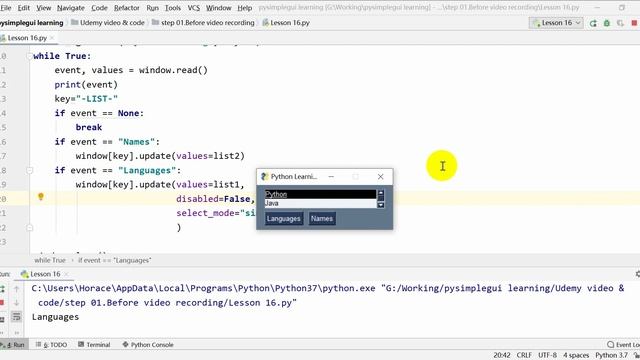
Task: Click the Languages button in Python Learning window
Action: click(284, 219)
